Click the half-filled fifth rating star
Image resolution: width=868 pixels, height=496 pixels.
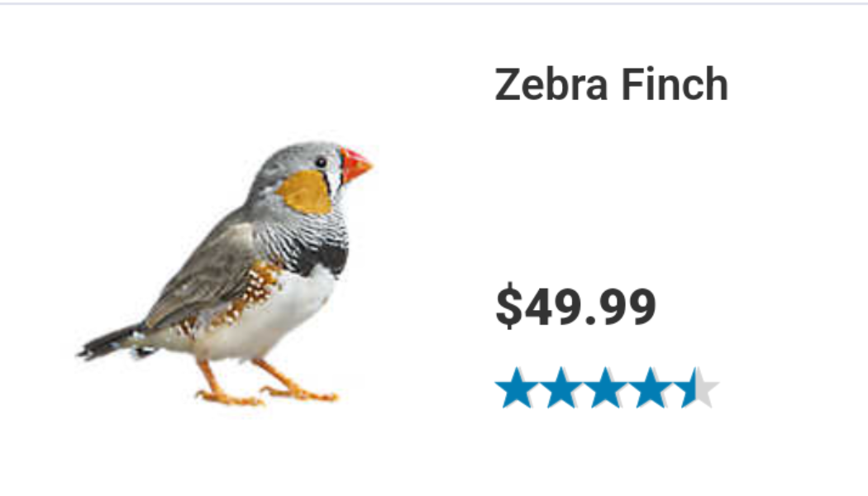[695, 388]
